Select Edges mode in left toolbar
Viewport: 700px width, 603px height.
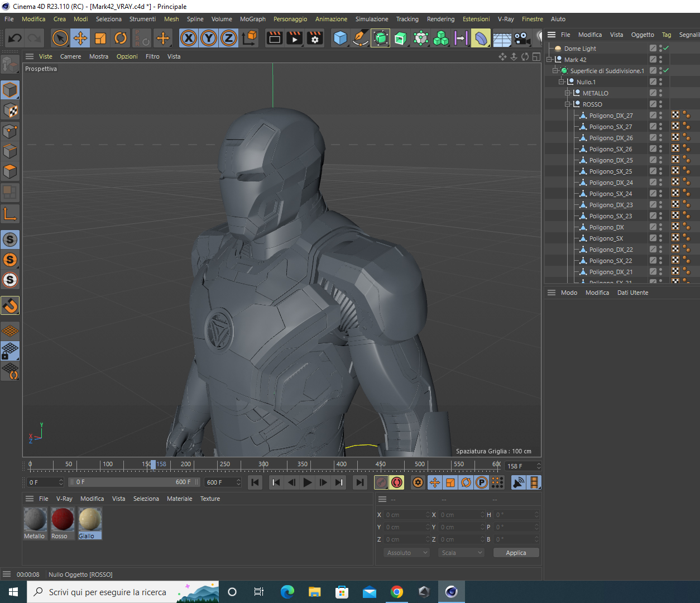10,151
